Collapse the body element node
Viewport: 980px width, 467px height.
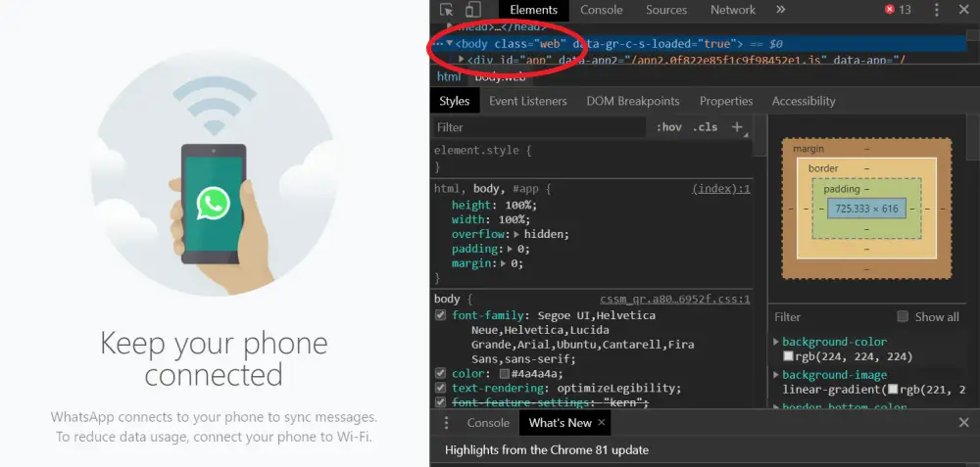450,43
